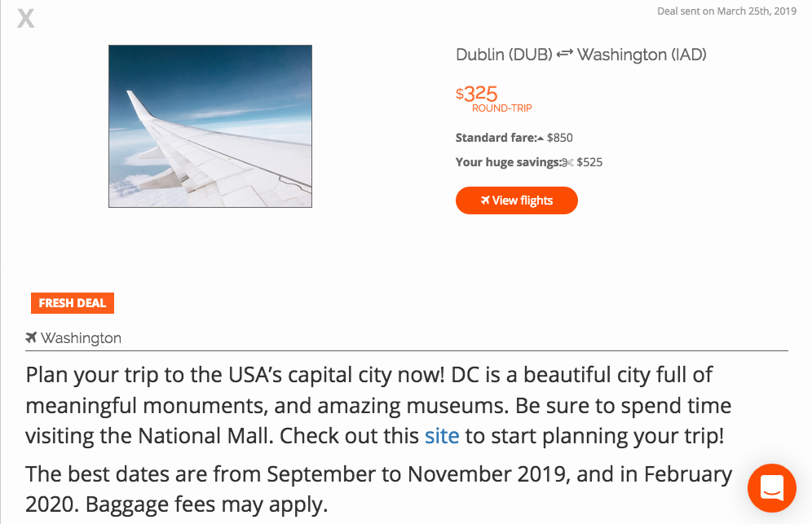Click the plane icon inside View flights
812x524 pixels.
click(485, 200)
